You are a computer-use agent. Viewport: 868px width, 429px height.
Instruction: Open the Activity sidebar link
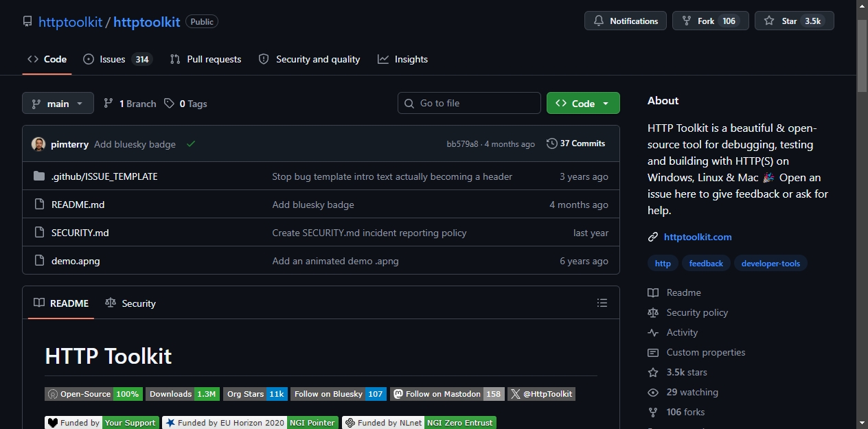pos(673,332)
